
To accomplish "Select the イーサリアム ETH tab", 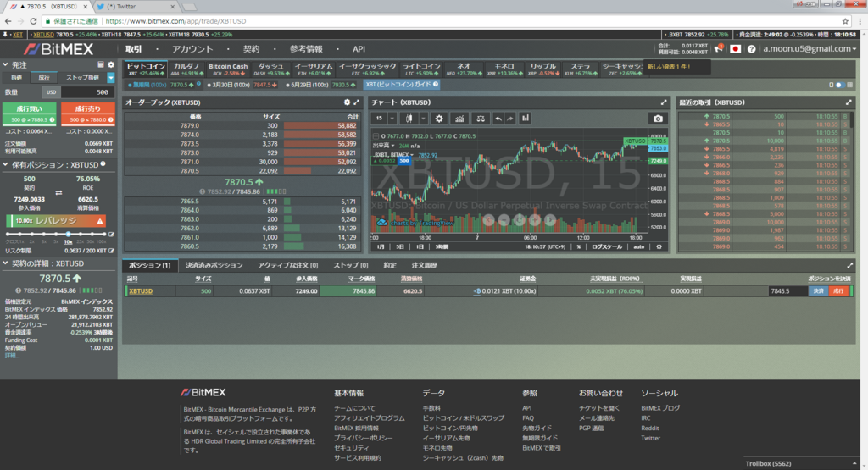I will click(x=314, y=69).
